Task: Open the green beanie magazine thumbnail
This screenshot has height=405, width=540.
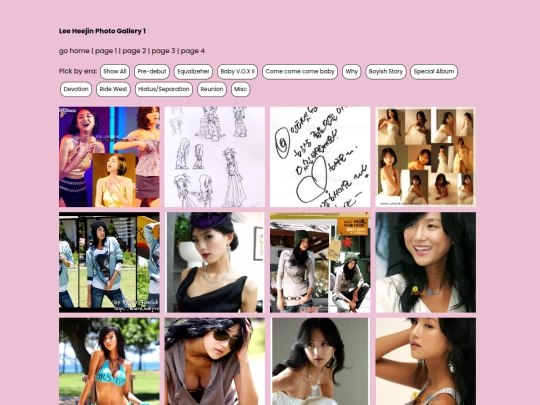Action: coord(320,262)
